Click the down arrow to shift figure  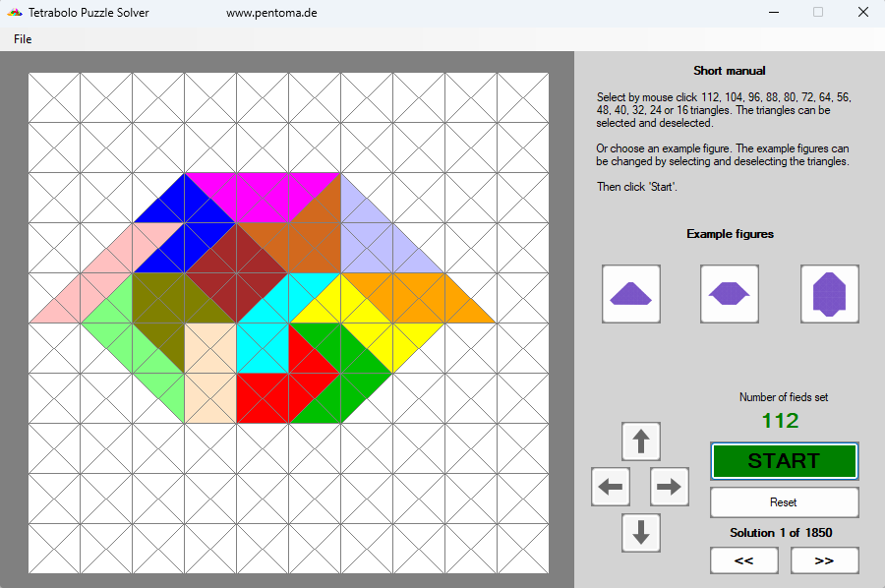640,533
